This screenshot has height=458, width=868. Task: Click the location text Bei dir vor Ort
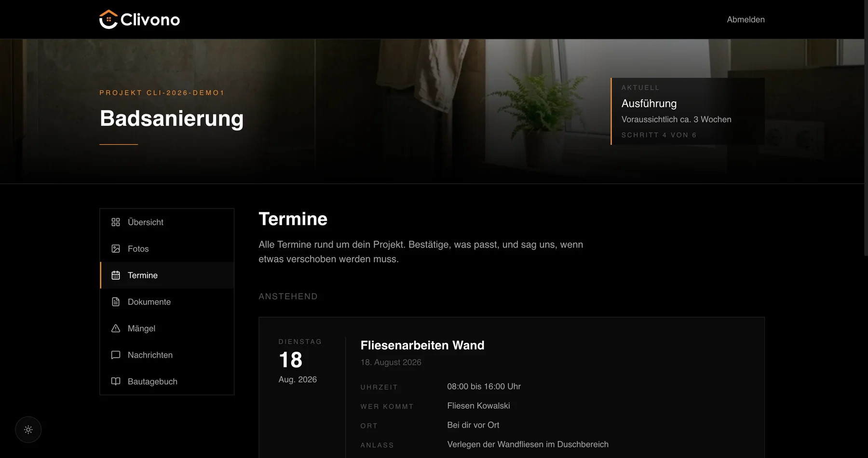click(x=473, y=425)
